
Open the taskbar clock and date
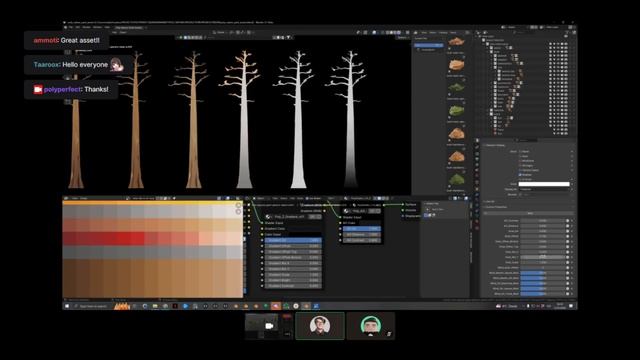pos(560,306)
